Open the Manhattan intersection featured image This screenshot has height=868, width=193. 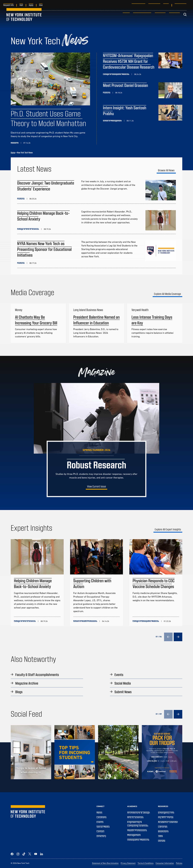pos(50,79)
